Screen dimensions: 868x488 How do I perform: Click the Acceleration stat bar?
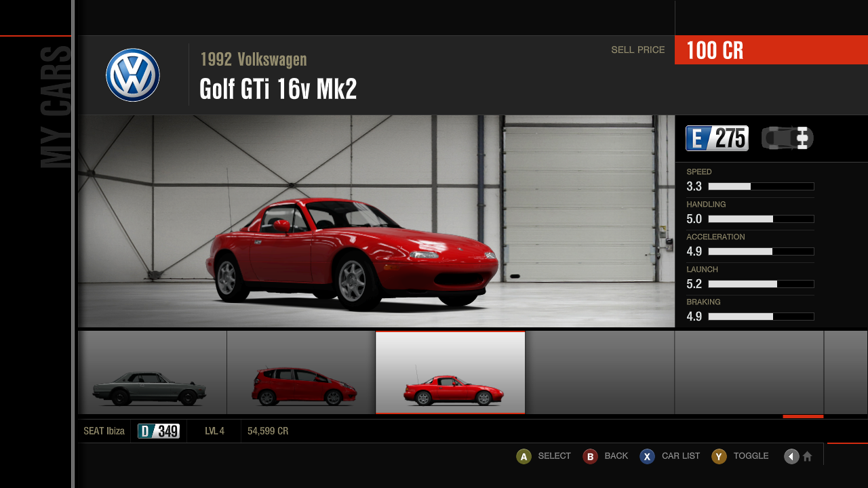pyautogui.click(x=761, y=251)
